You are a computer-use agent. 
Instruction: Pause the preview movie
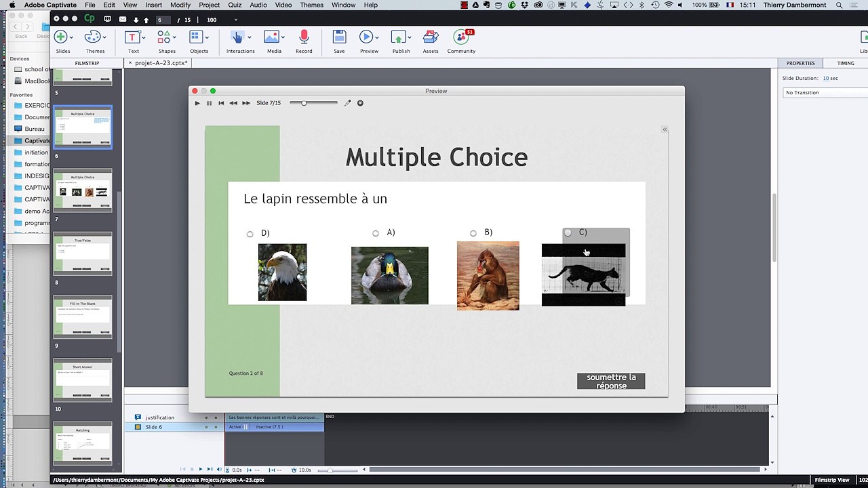209,103
